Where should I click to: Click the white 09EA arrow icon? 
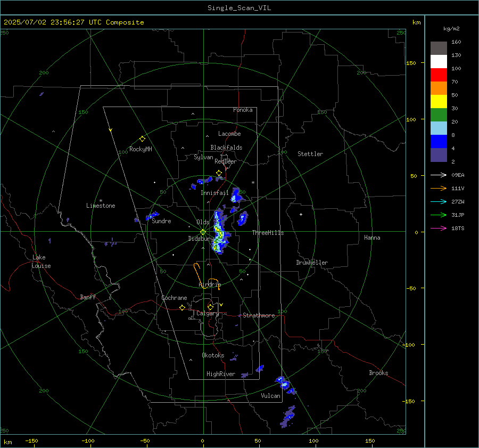(439, 175)
